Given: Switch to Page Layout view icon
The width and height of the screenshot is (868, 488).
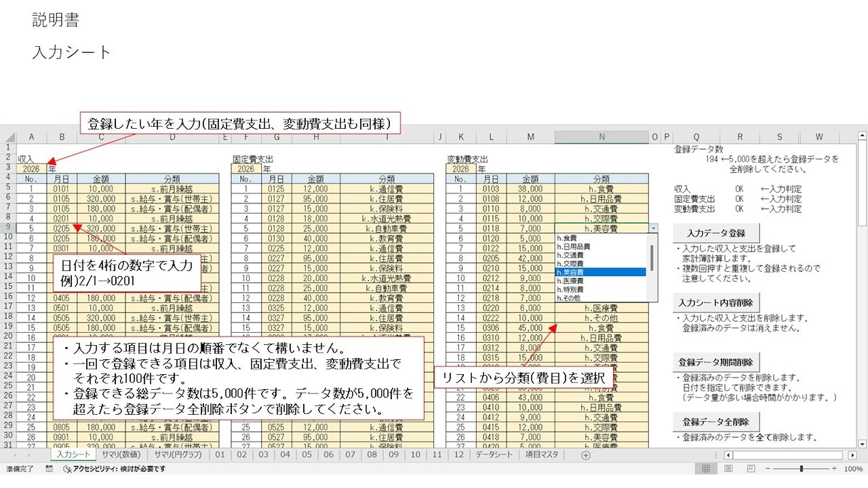Looking at the screenshot, I should (x=728, y=469).
